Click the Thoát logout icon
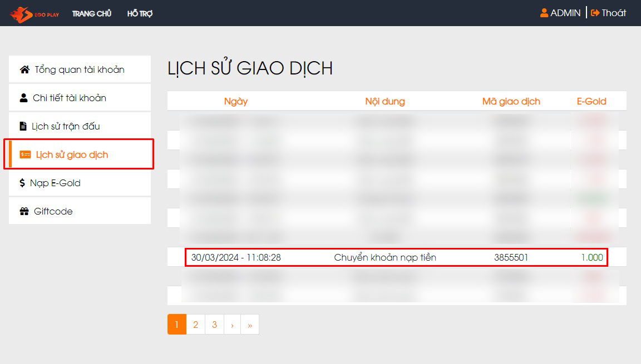This screenshot has height=364, width=641. [595, 13]
